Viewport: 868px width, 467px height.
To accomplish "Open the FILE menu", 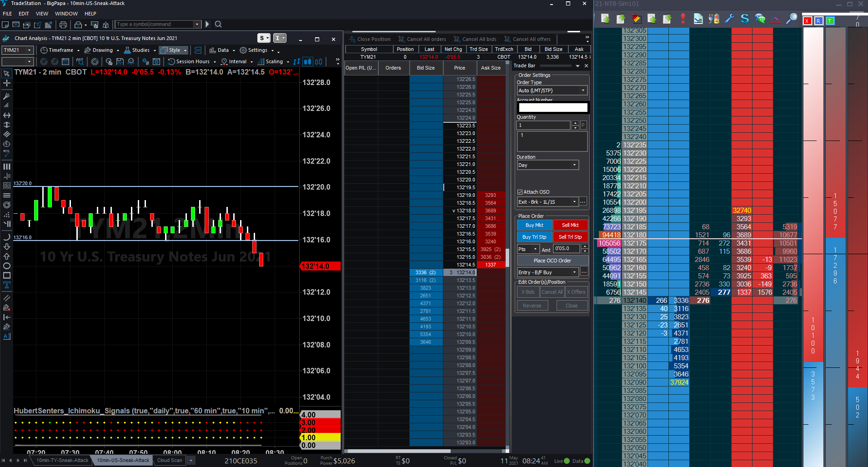I will pos(7,14).
